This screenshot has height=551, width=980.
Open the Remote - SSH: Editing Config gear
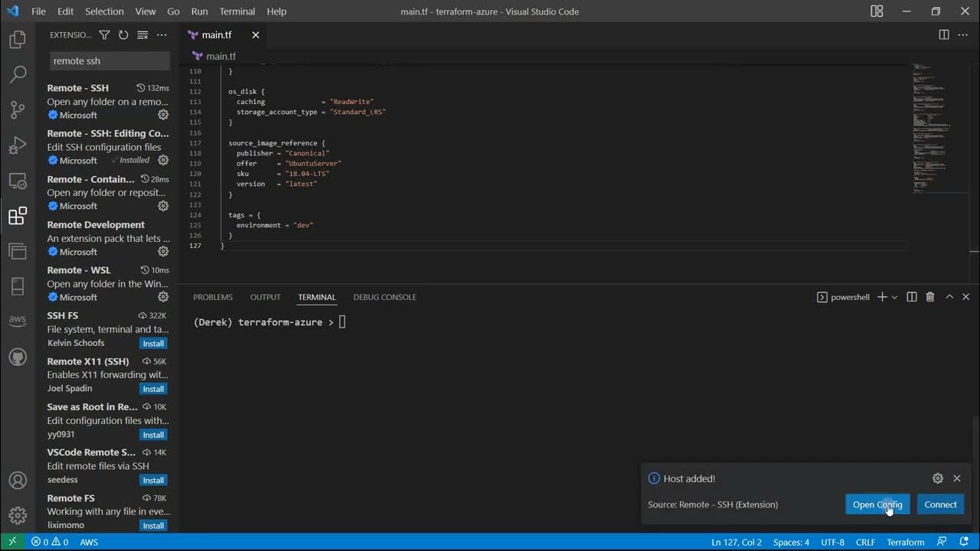point(163,160)
